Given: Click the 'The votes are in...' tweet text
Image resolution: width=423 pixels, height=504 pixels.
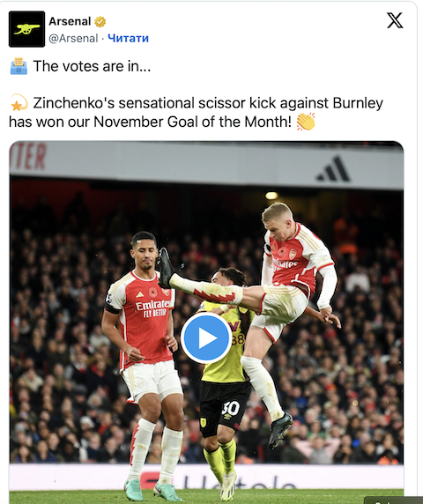Looking at the screenshot, I should (x=92, y=66).
